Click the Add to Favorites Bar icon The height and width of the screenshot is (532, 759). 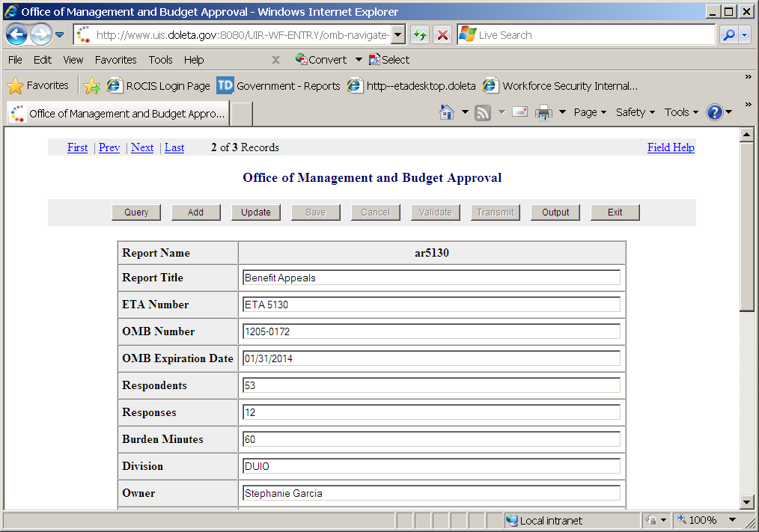coord(92,86)
